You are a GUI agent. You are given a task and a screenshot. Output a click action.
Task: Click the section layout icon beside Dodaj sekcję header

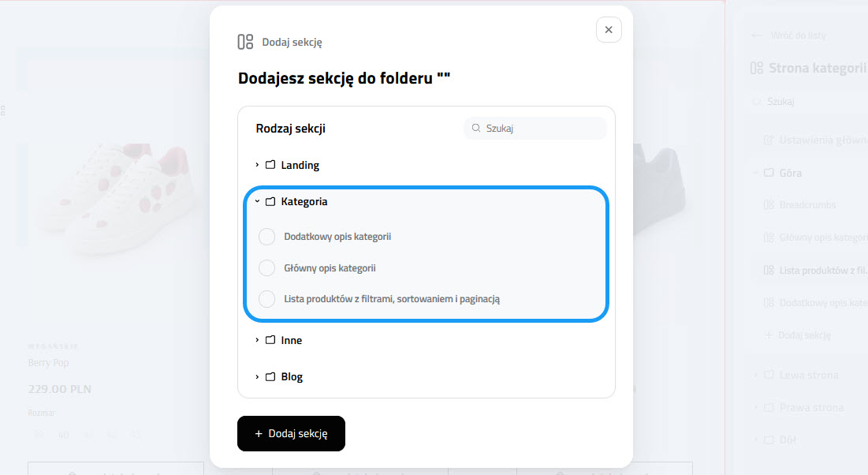pos(245,42)
